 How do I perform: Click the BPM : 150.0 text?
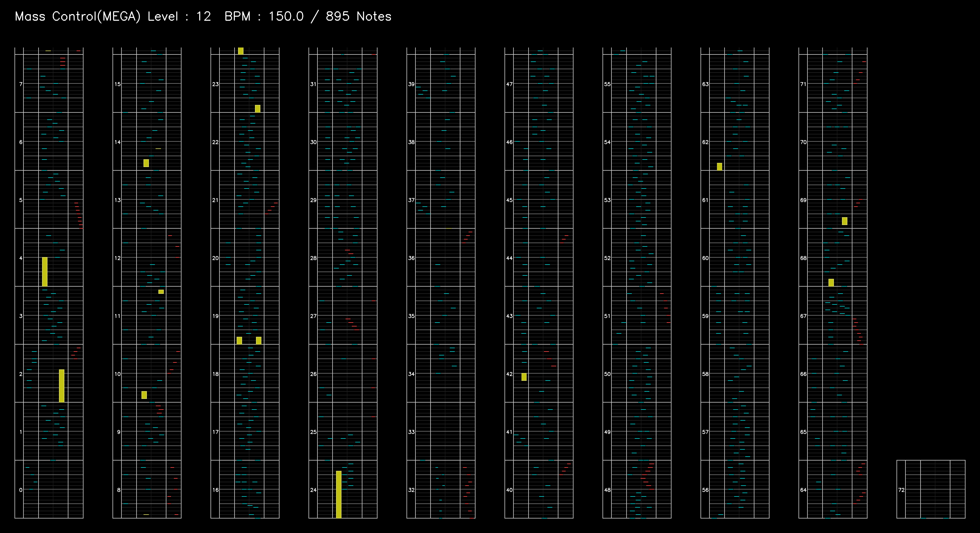(264, 16)
